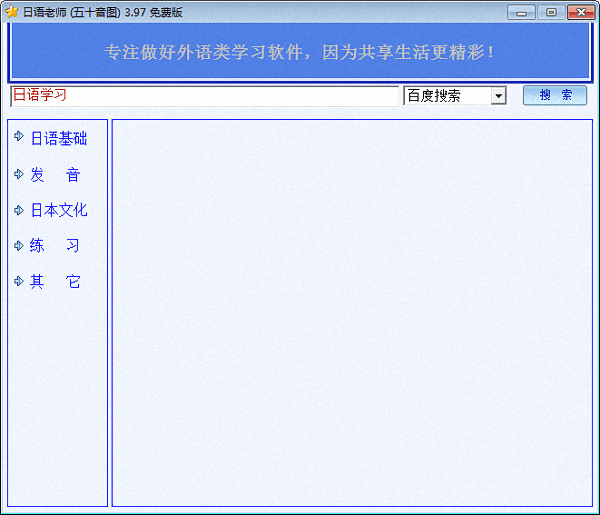
Task: Click the arrow icon next to 练习
Action: 18,245
